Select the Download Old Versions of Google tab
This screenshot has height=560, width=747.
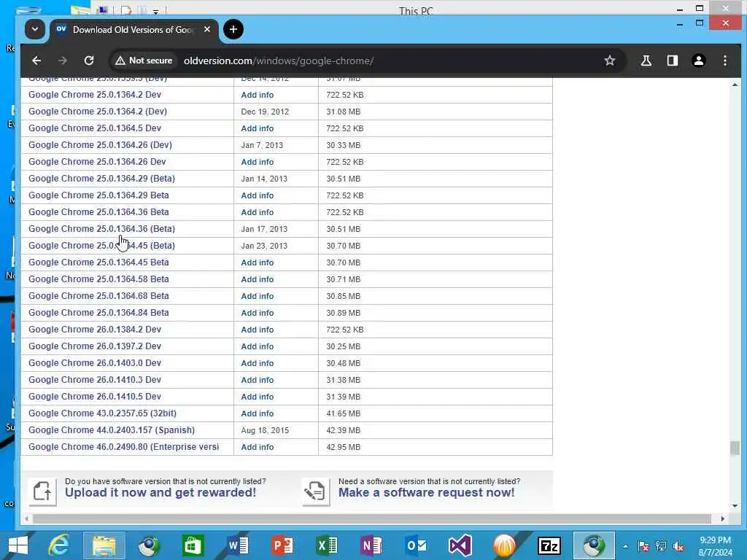coord(133,30)
